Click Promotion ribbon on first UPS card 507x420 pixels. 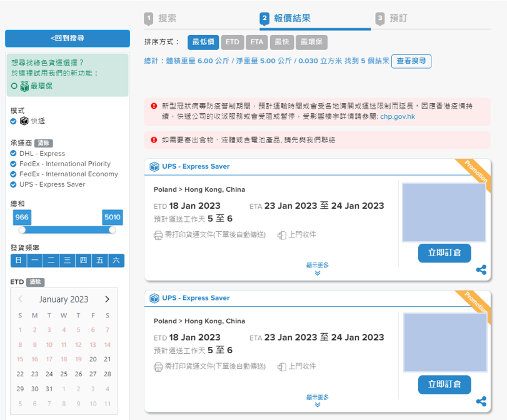(x=474, y=173)
